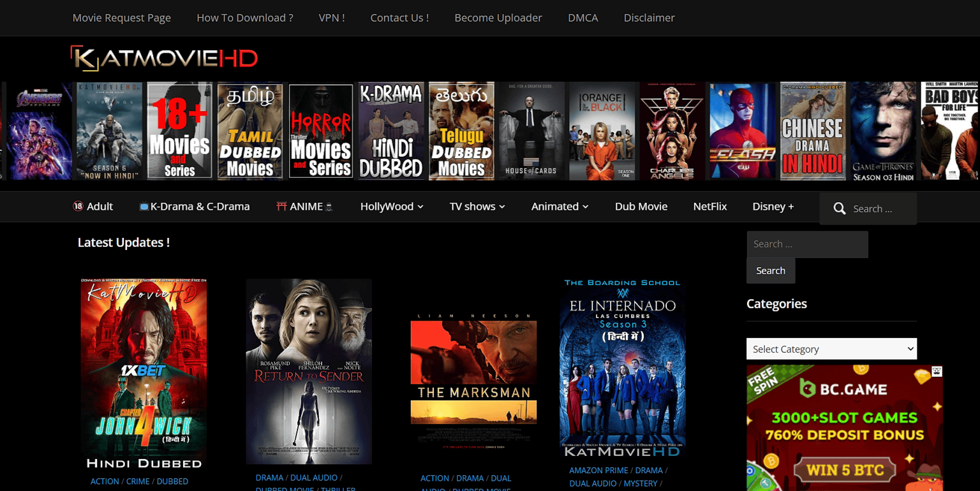Open the 18+ Adult category
Image resolution: width=980 pixels, height=491 pixels.
pos(93,207)
